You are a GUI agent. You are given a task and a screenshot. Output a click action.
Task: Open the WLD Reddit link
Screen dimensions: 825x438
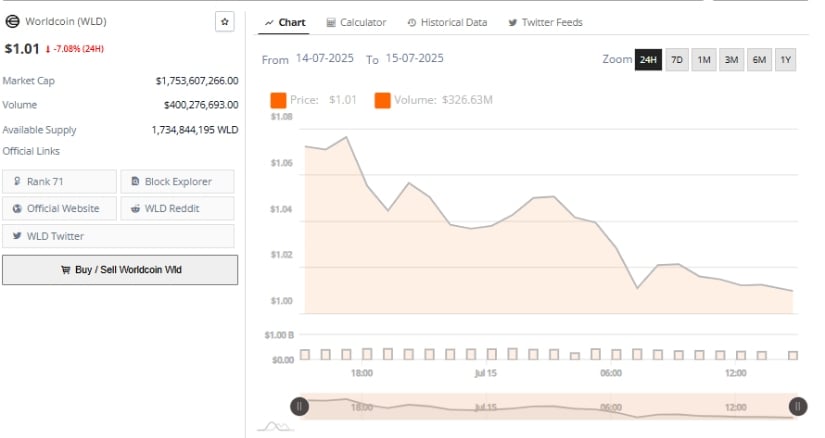[177, 208]
